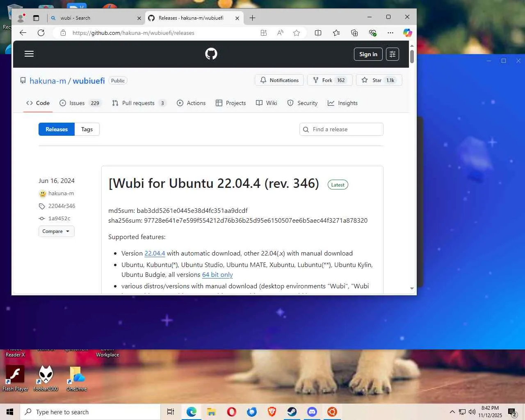Screen dimensions: 525x420
Task: Close the wubi - Search tab
Action: [139, 18]
